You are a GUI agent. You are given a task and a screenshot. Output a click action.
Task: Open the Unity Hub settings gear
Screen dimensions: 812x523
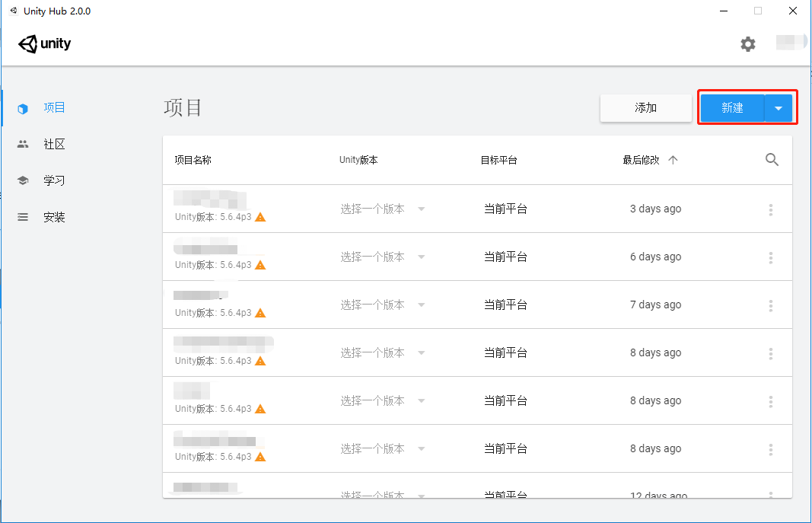747,44
